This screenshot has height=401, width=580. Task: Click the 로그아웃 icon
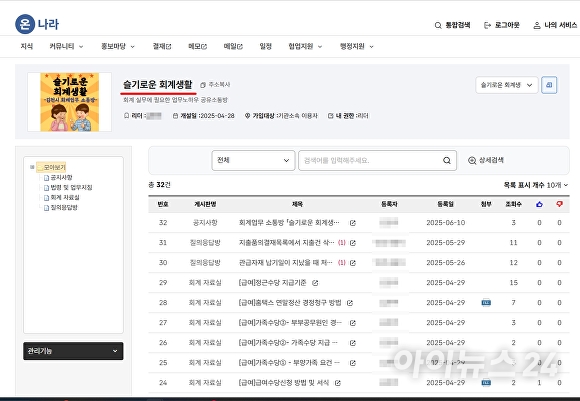[488, 25]
